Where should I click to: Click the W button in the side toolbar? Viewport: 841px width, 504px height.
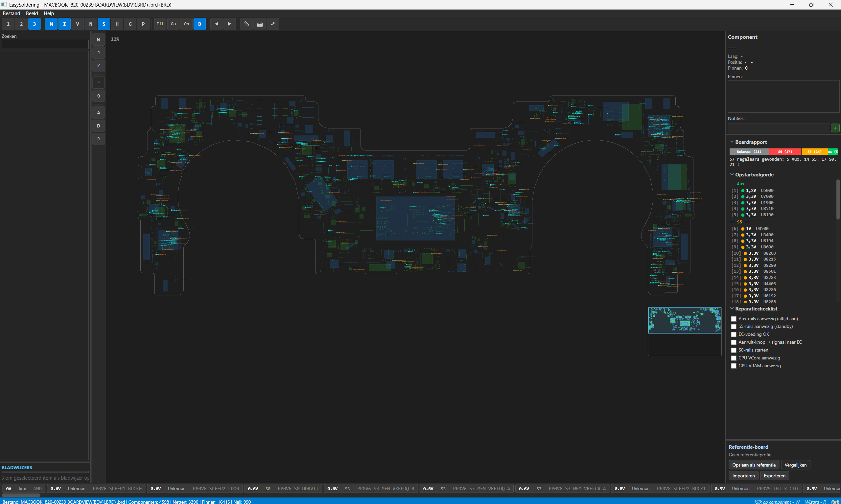point(99,40)
